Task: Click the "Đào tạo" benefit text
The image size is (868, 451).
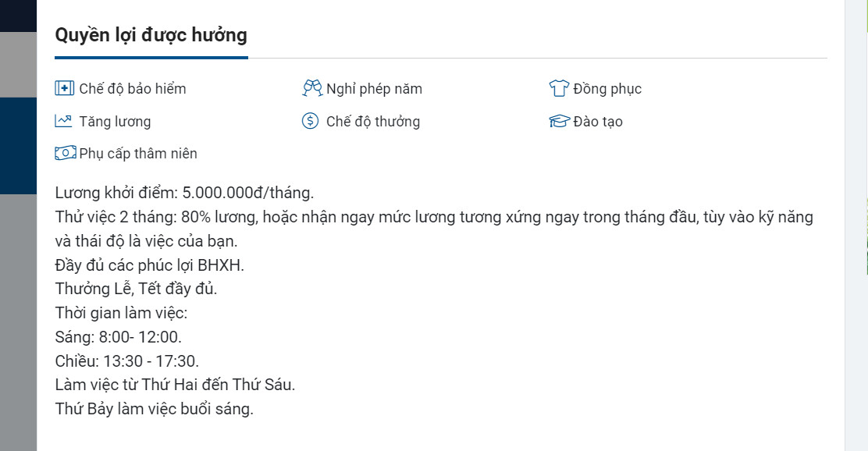Action: coord(598,122)
